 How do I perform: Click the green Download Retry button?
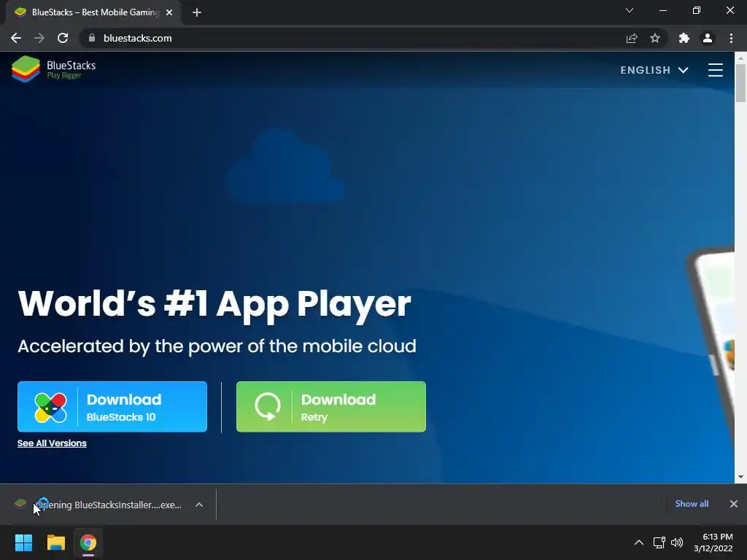tap(331, 407)
